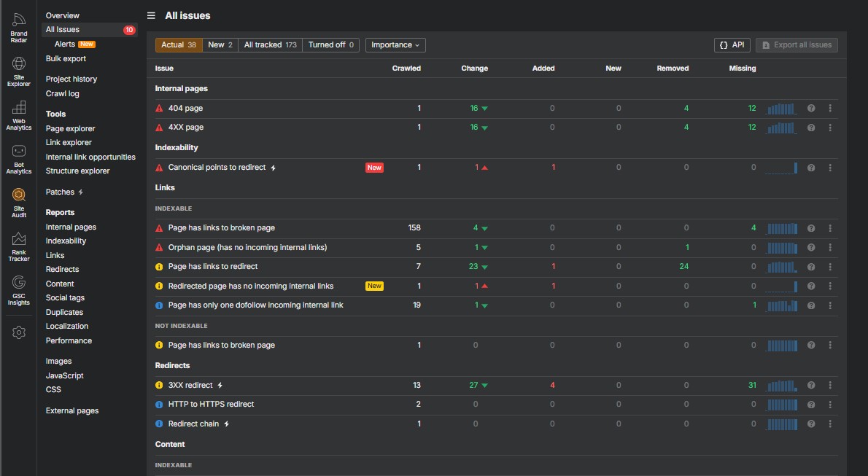This screenshot has width=868, height=476.
Task: Click removed count 24 for links to redirect
Action: click(683, 267)
